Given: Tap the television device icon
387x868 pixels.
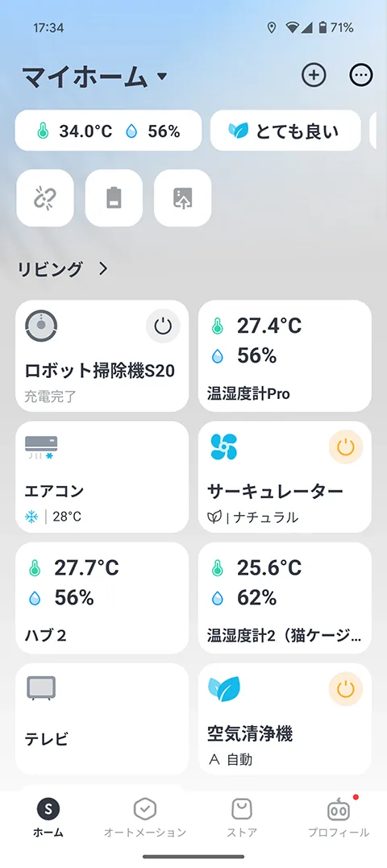Looking at the screenshot, I should coord(42,688).
